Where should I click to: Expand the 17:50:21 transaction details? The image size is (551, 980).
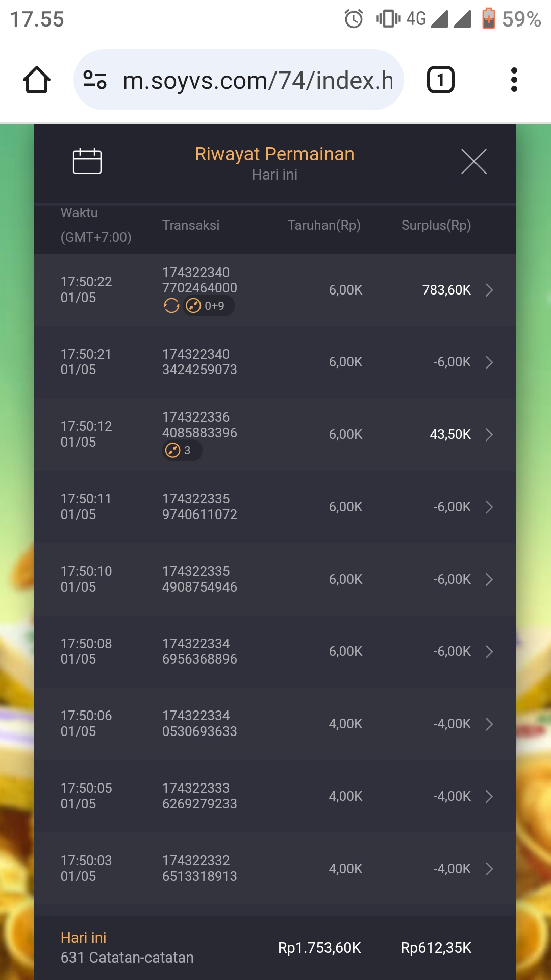(489, 362)
